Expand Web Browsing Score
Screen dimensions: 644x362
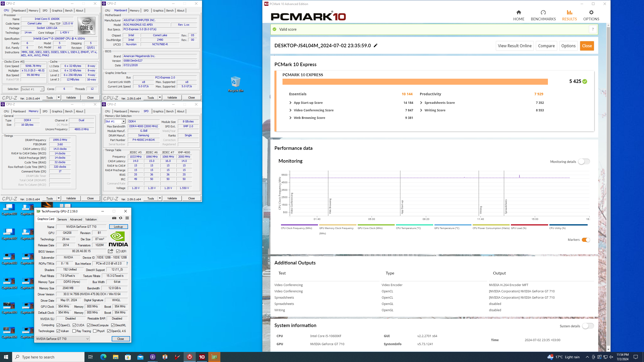point(291,118)
